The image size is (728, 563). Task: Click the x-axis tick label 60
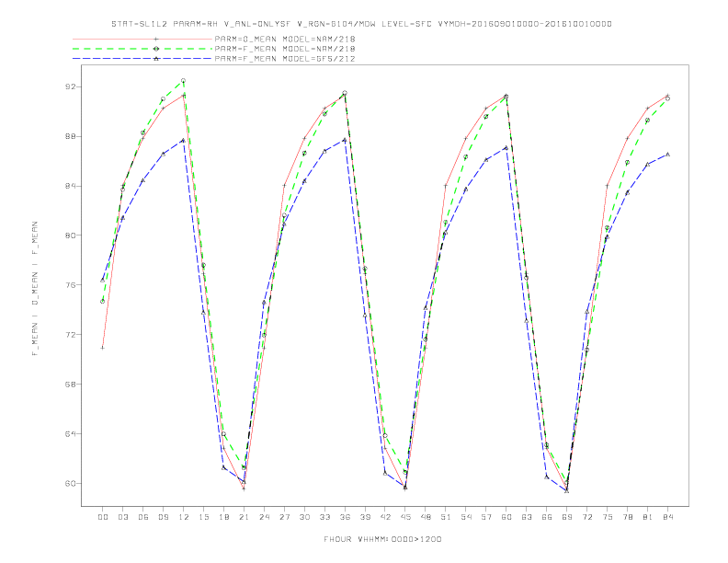[506, 517]
